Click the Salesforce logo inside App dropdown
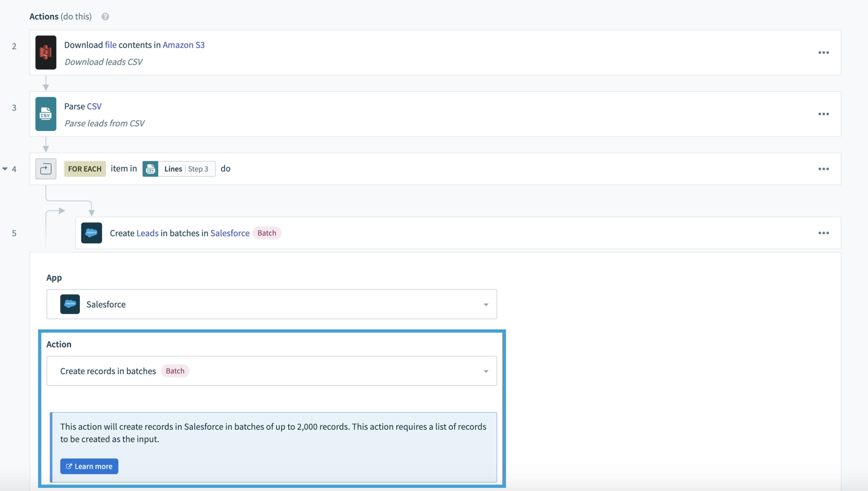 pyautogui.click(x=70, y=304)
